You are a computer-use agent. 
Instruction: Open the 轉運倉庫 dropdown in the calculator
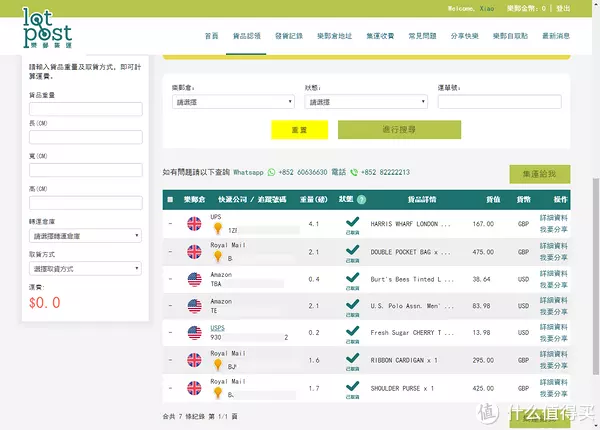(x=85, y=236)
